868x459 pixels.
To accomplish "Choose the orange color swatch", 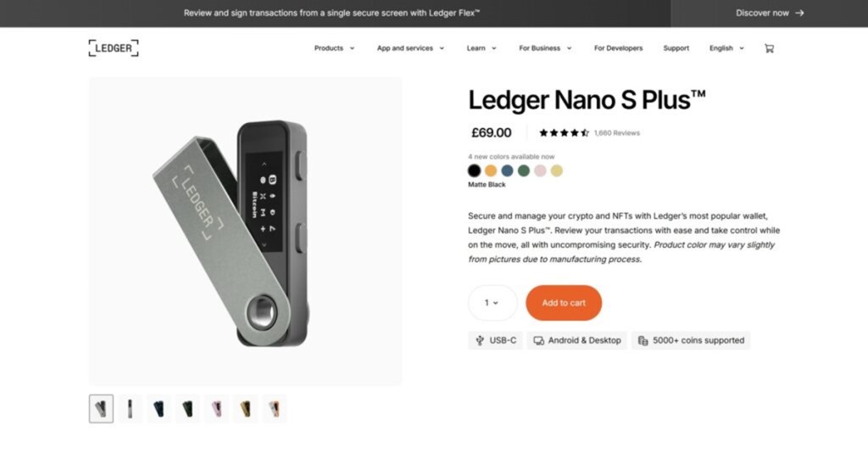I will 491,171.
